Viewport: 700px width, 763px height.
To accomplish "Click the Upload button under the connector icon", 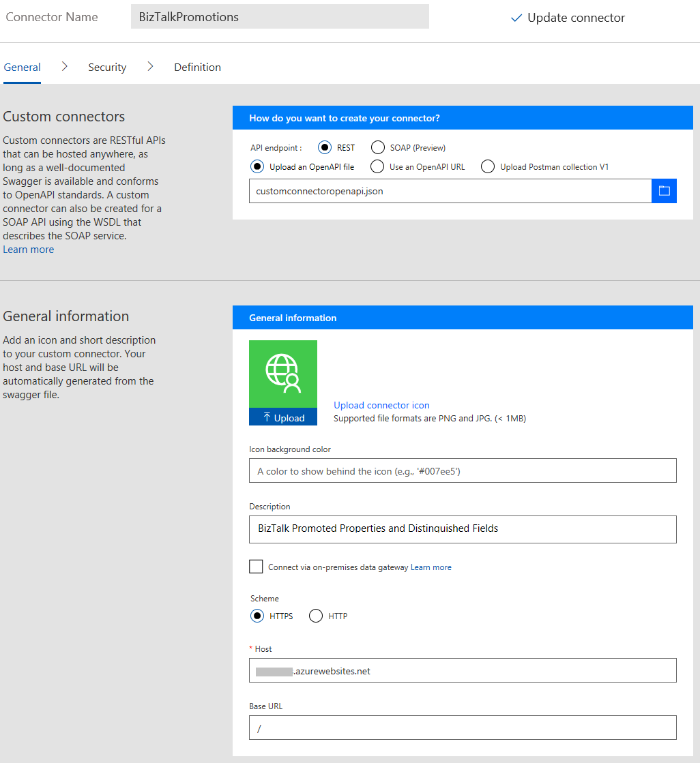I will pyautogui.click(x=283, y=417).
